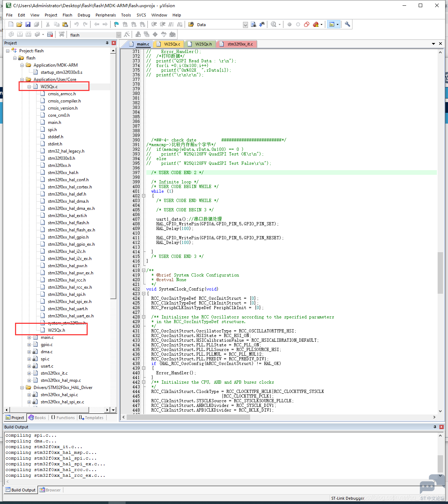
Task: Click the Find in Files icon
Action: coord(254,24)
